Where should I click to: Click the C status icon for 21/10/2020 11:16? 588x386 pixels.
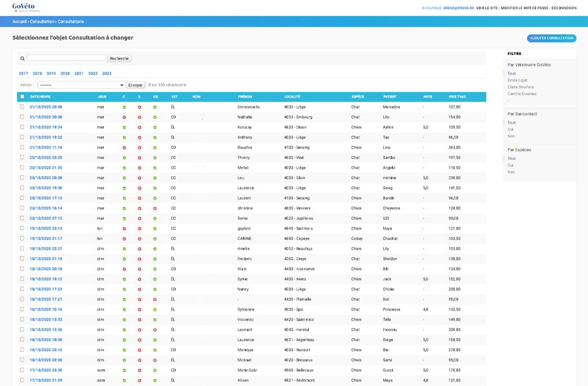coord(124,148)
